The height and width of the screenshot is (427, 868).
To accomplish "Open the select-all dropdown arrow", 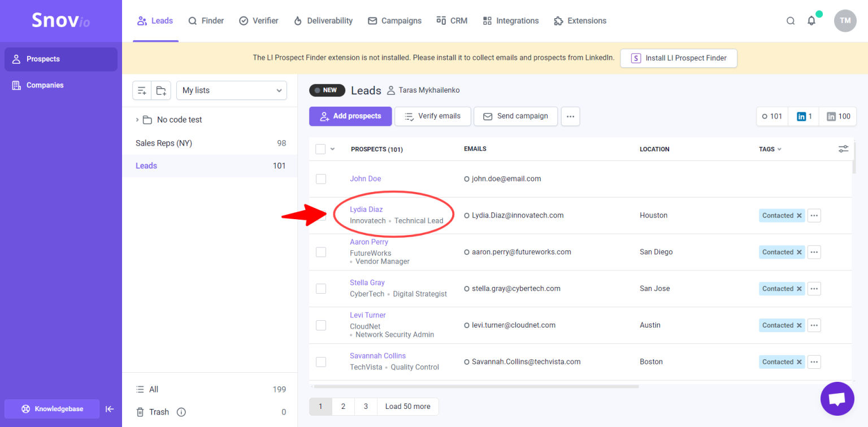I will 332,149.
